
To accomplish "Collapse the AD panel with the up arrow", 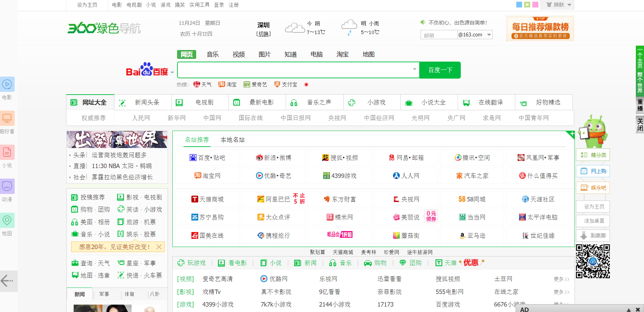I will [x=629, y=309].
